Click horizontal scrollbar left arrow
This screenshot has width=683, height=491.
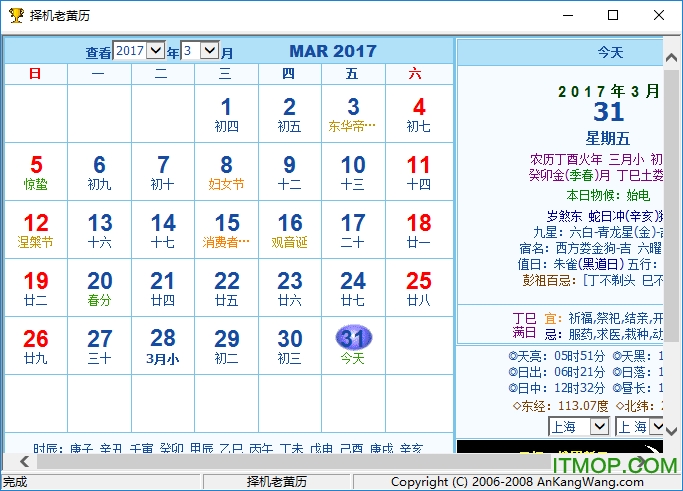point(10,462)
